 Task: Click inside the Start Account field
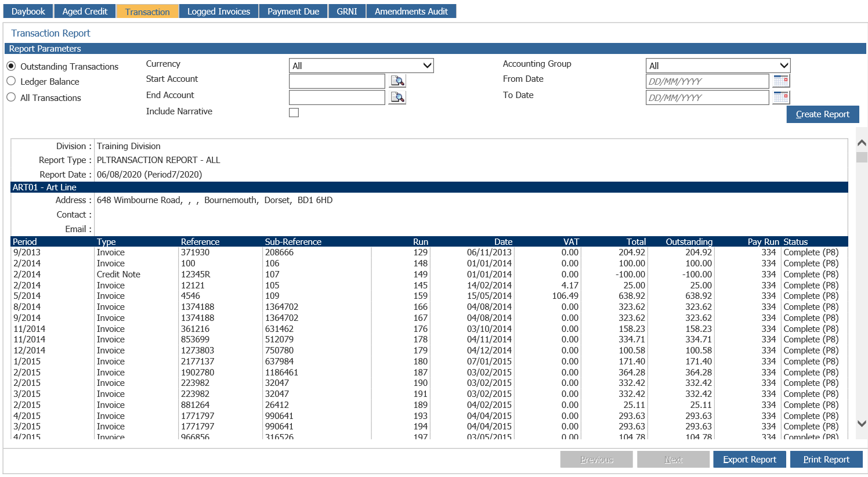click(337, 81)
